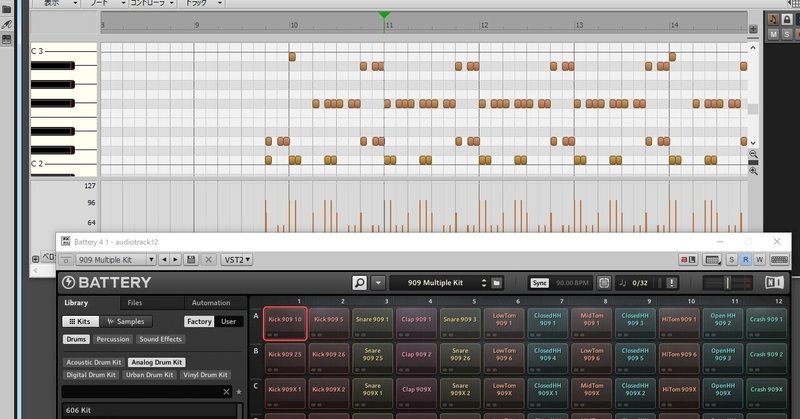Click the exclamation panic button in Battery
This screenshot has height=419, width=800.
tap(672, 282)
